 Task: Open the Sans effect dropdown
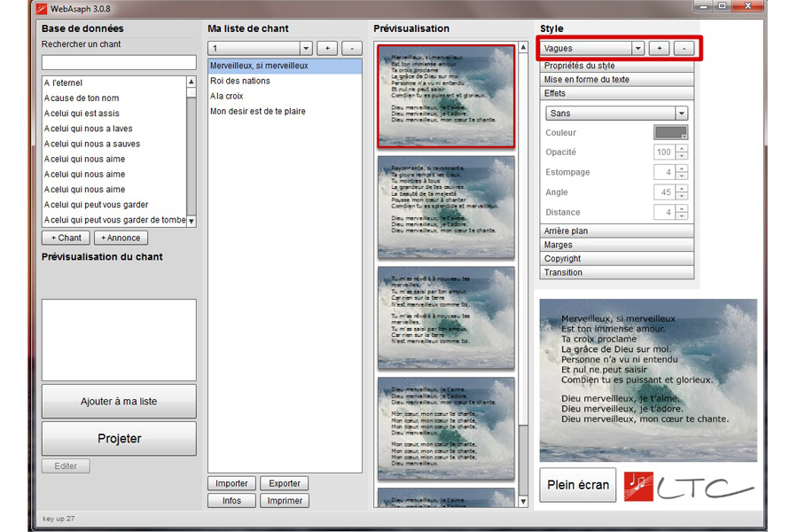(x=681, y=113)
